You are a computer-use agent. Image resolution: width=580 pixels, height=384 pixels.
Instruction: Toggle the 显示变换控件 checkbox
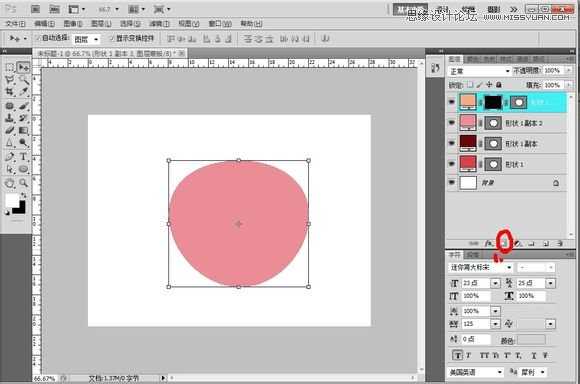coord(112,38)
